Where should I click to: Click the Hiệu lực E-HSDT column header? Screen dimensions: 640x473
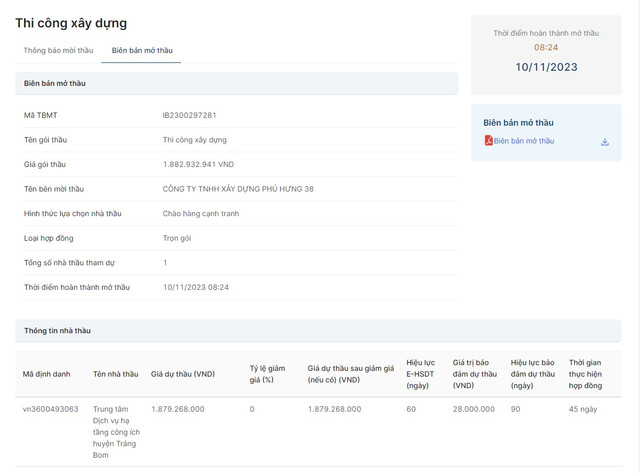tap(422, 374)
